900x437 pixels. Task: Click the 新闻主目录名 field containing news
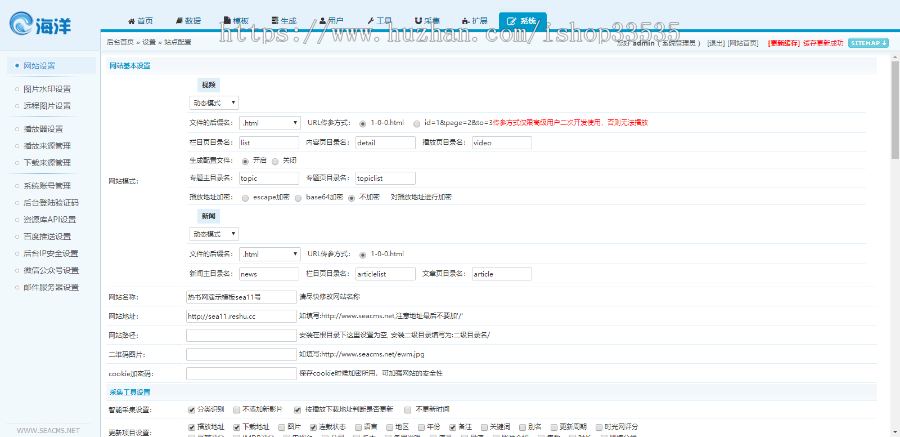click(269, 274)
